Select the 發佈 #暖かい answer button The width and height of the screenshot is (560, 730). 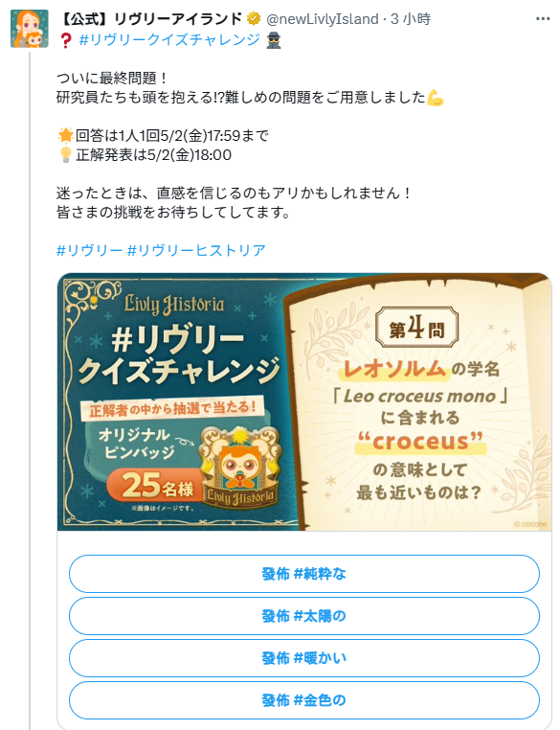coord(304,658)
